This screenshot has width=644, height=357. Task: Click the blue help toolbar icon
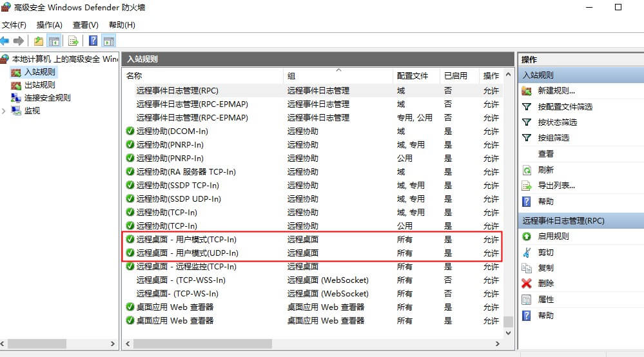[93, 41]
